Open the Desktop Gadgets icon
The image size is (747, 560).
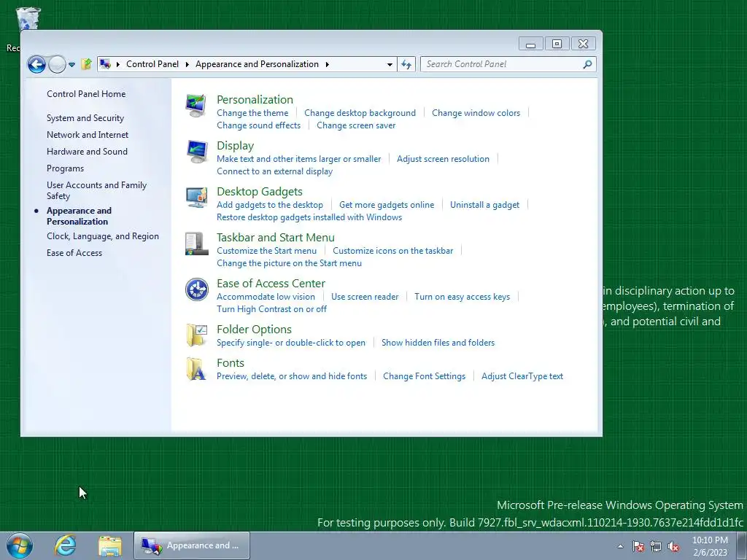point(196,197)
